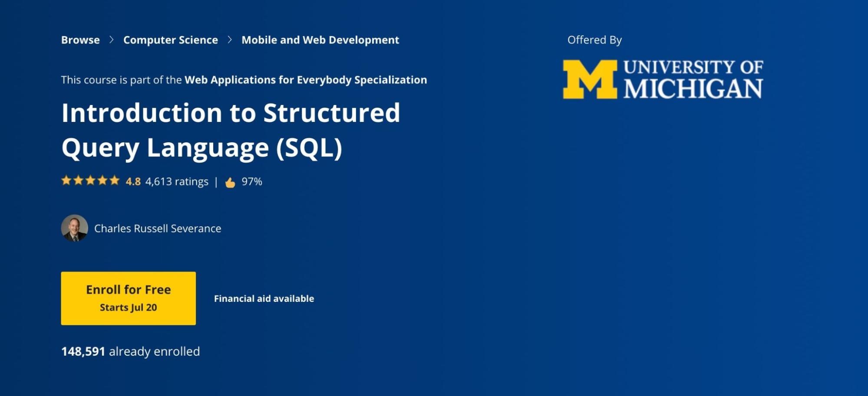Click the Introduction to Structured Query Language title

tap(231, 130)
